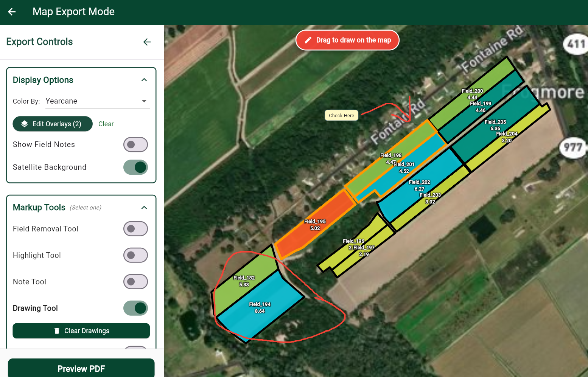Click the layers icon on Edit Overlays button
588x377 pixels.
(25, 124)
